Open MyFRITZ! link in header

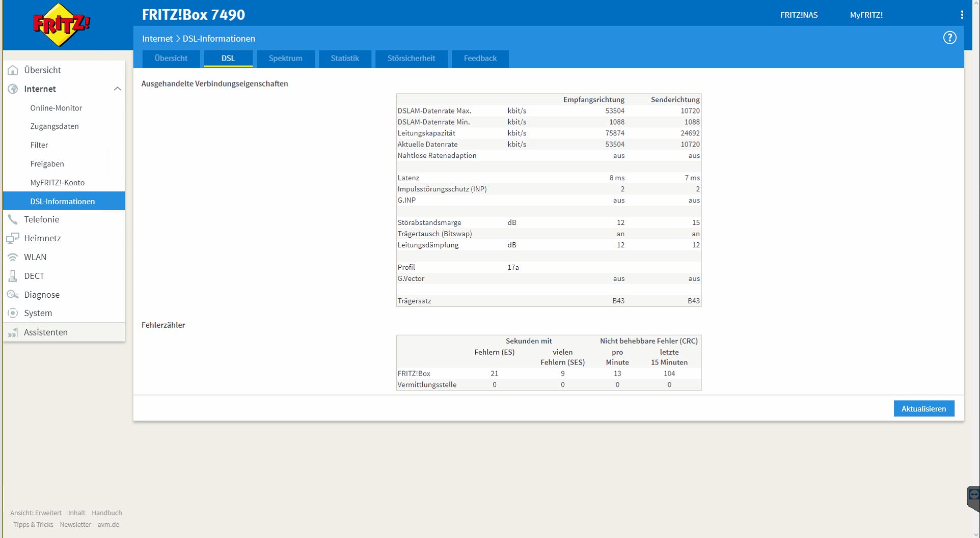(866, 15)
